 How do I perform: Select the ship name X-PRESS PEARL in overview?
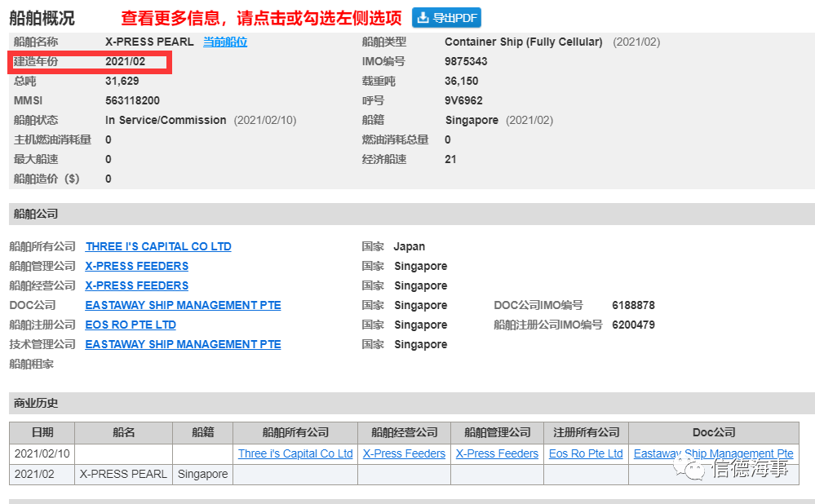point(149,42)
